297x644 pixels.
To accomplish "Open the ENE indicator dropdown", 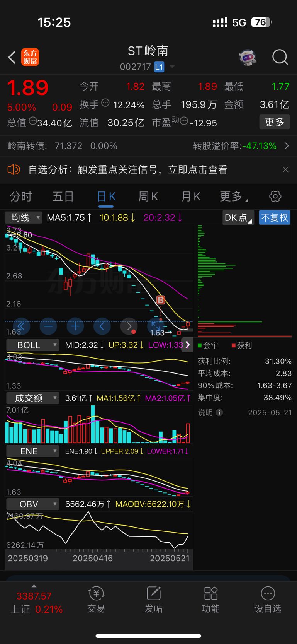I will pyautogui.click(x=33, y=451).
